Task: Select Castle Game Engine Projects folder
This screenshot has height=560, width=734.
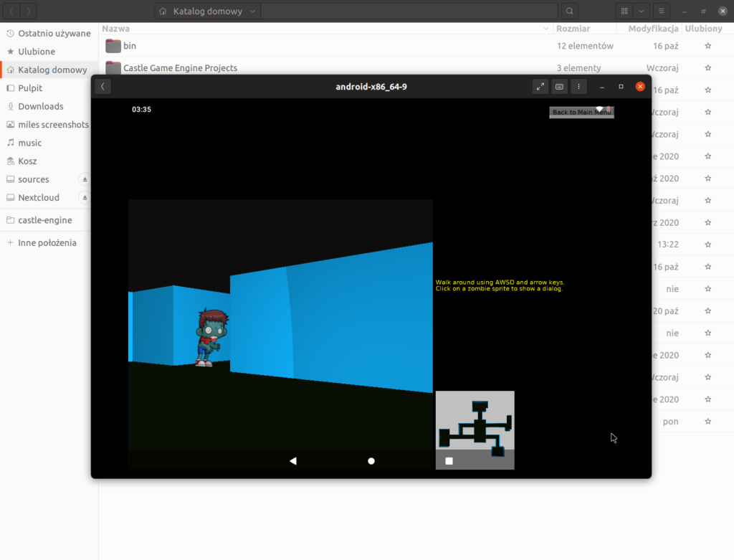Action: tap(416, 68)
